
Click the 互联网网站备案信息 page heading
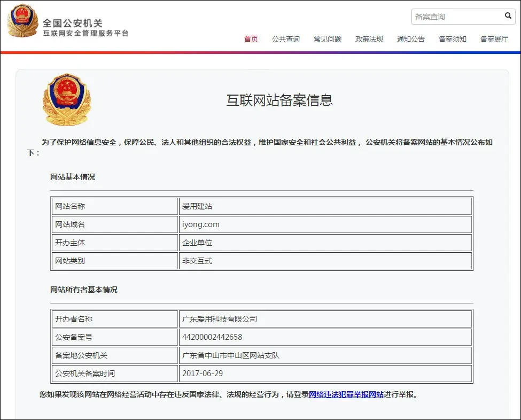(x=280, y=100)
